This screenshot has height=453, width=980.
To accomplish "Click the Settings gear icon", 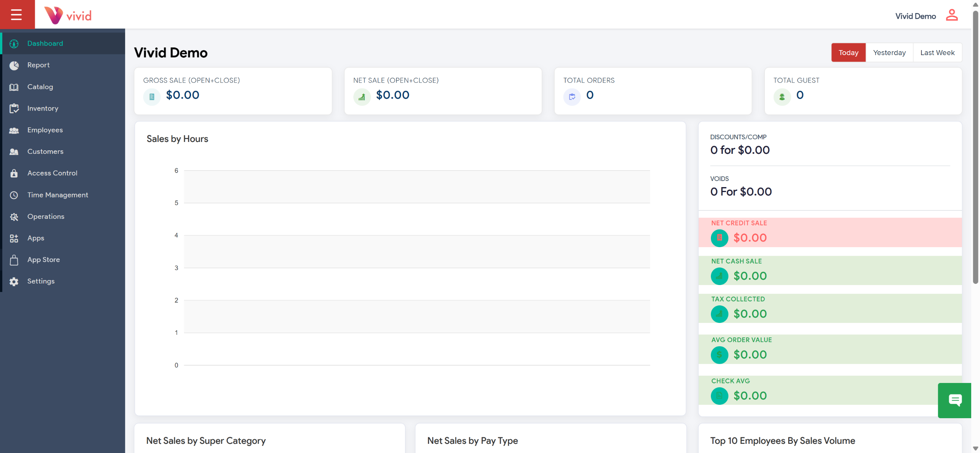I will (x=14, y=282).
